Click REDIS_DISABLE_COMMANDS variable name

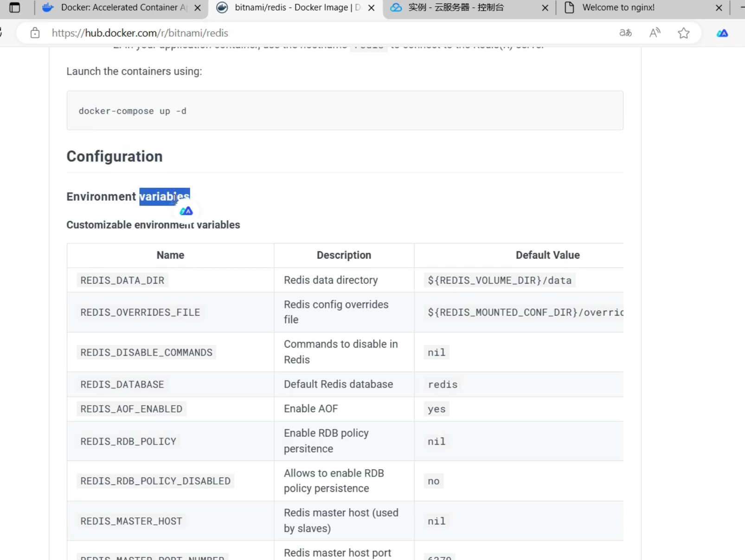click(x=147, y=352)
